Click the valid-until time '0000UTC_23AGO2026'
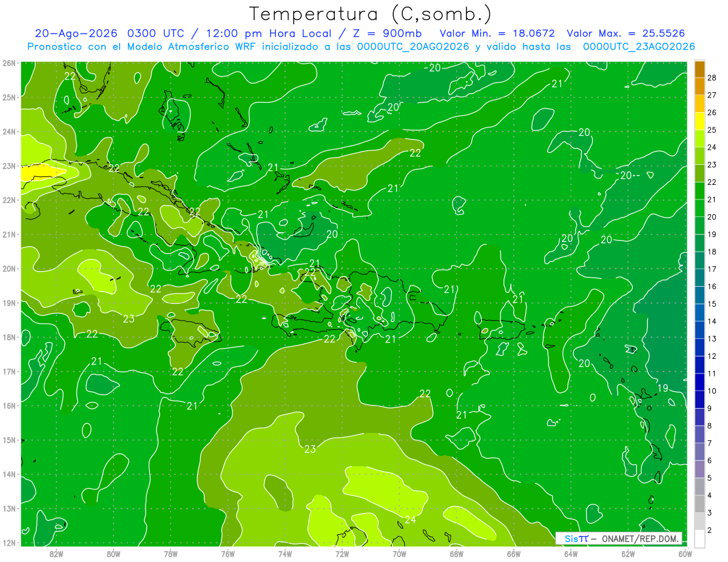Image resolution: width=728 pixels, height=562 pixels. (639, 47)
